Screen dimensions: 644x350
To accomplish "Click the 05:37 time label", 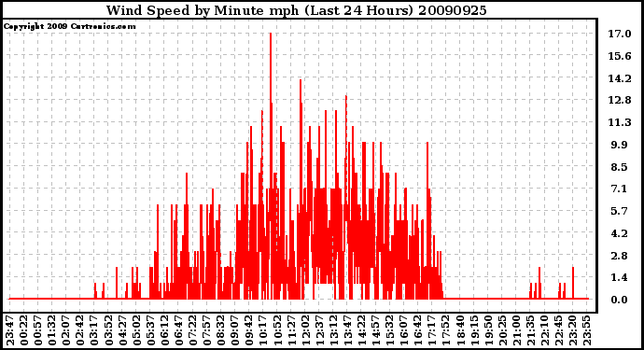I will [150, 330].
